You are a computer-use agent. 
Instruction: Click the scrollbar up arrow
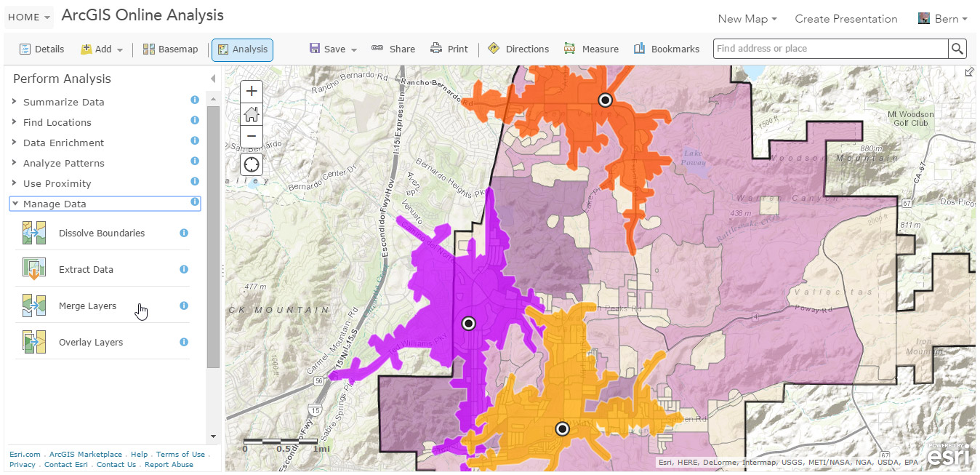click(x=213, y=97)
